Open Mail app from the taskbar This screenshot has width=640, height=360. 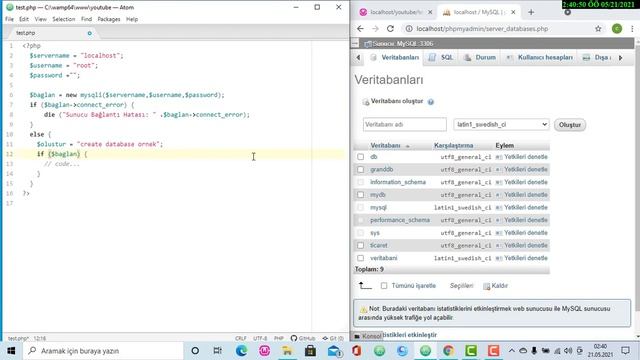[x=334, y=351]
